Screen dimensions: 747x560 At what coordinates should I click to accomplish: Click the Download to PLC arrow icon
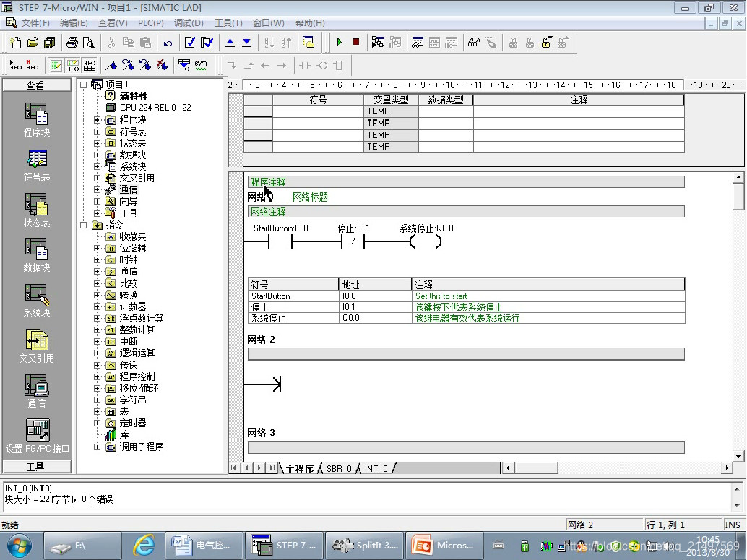[247, 43]
